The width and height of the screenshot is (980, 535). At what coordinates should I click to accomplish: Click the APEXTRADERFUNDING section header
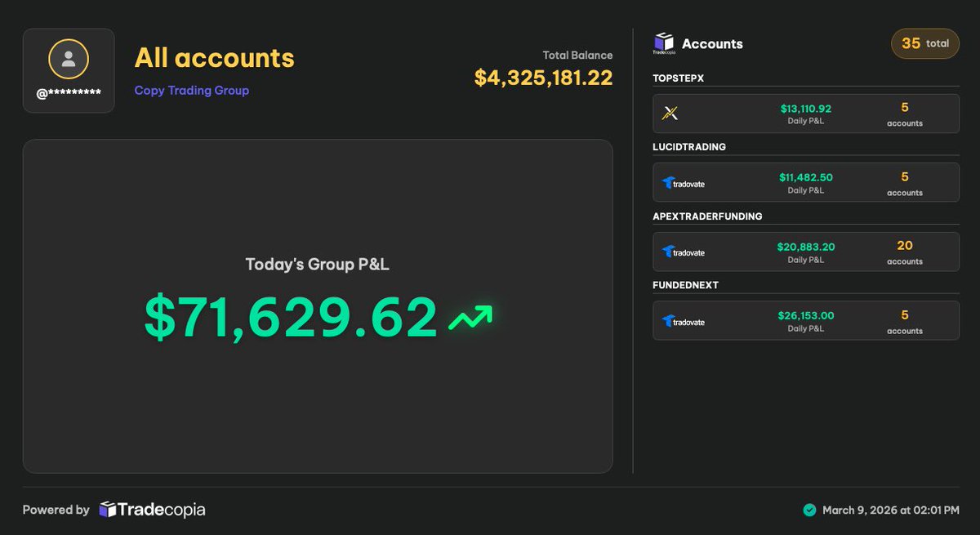click(708, 216)
